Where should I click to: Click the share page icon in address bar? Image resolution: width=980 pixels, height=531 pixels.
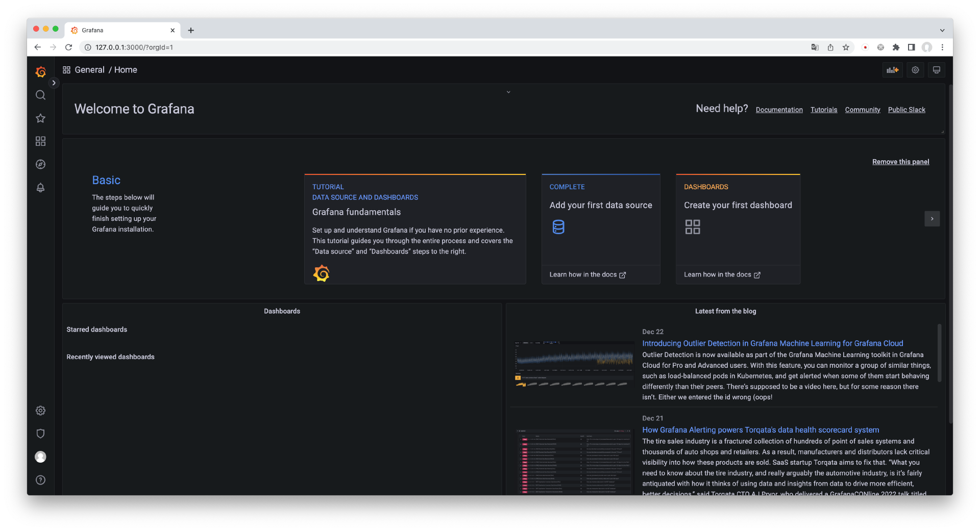(830, 47)
